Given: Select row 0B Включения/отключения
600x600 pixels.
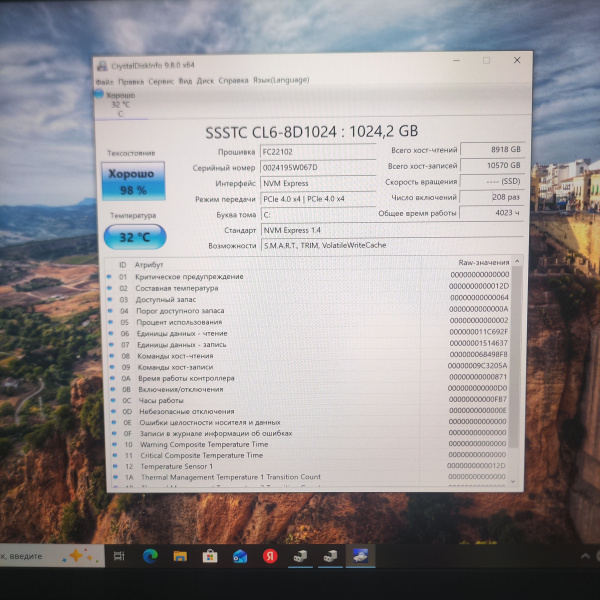Looking at the screenshot, I should 310,388.
